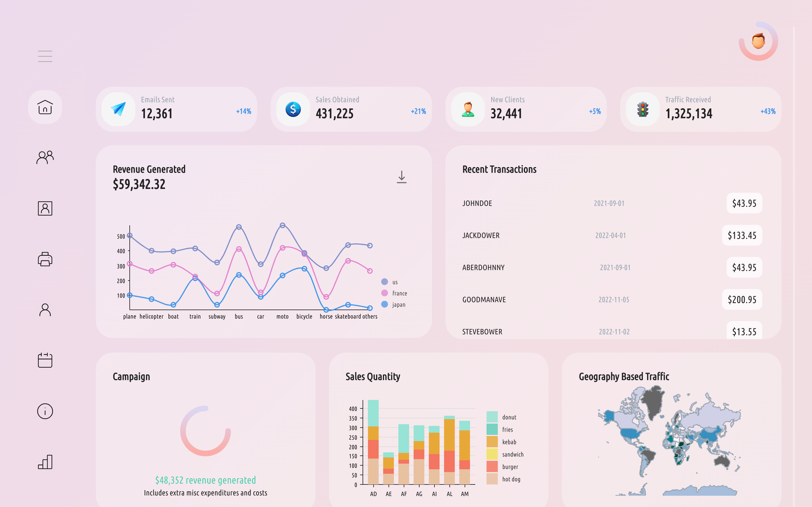Click the Campaign progress ring
The height and width of the screenshot is (507, 812).
[x=205, y=431]
